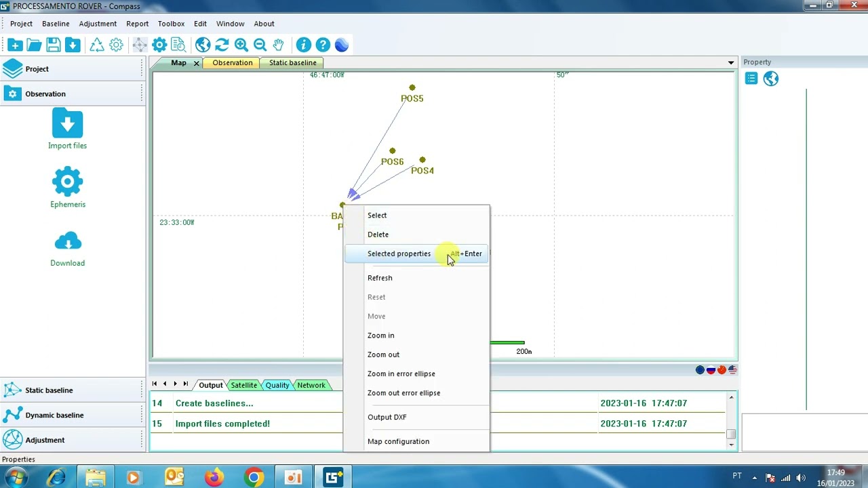
Task: Switch to the Static baseline tab
Action: click(292, 62)
